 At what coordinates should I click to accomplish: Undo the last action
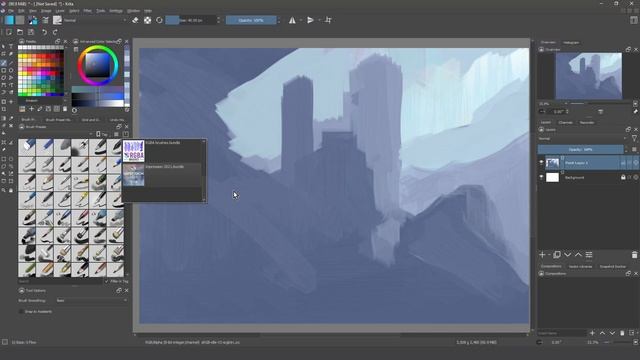(x=44, y=32)
